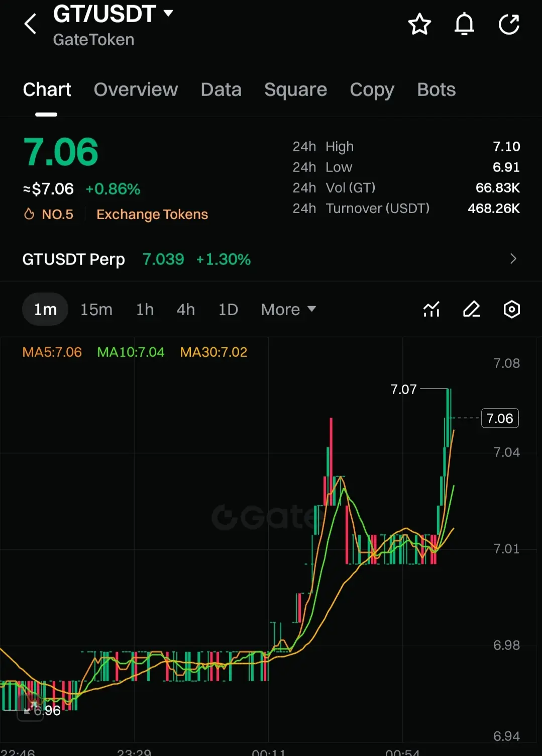Viewport: 542px width, 756px height.
Task: Switch to the Overview tab
Action: tap(136, 89)
